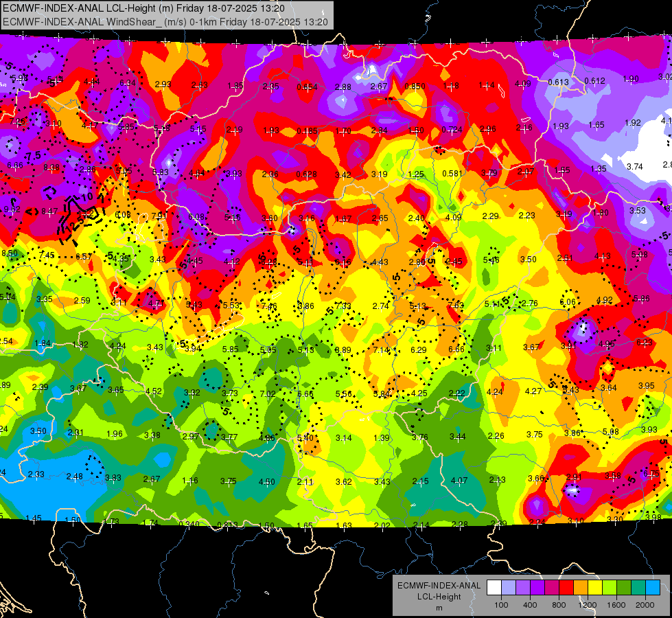The height and width of the screenshot is (618, 672).
Task: Click the legend label 'ECMWF-INDEX-ANAL'
Action: coord(439,586)
